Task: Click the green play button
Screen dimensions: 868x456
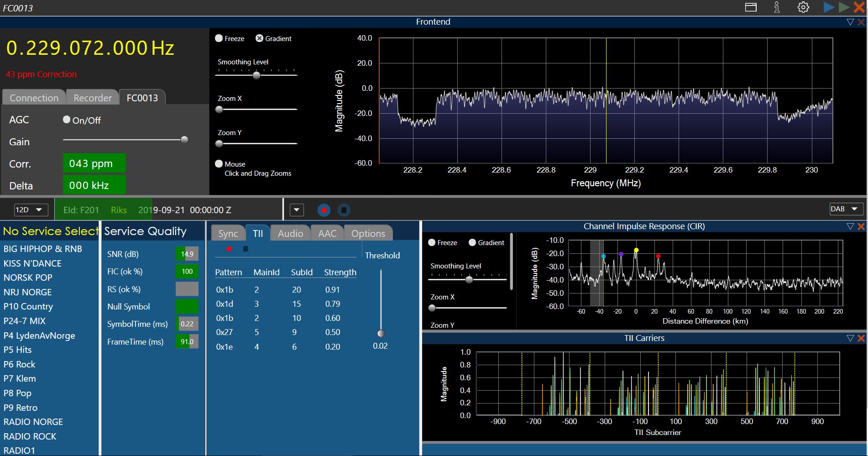Action: (844, 7)
